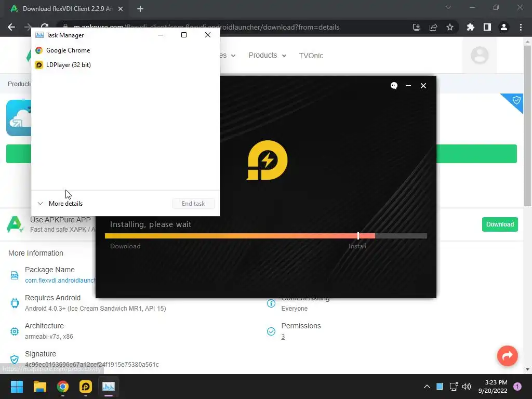Open a new Chrome tab
Viewport: 532px width, 399px height.
pos(140,9)
